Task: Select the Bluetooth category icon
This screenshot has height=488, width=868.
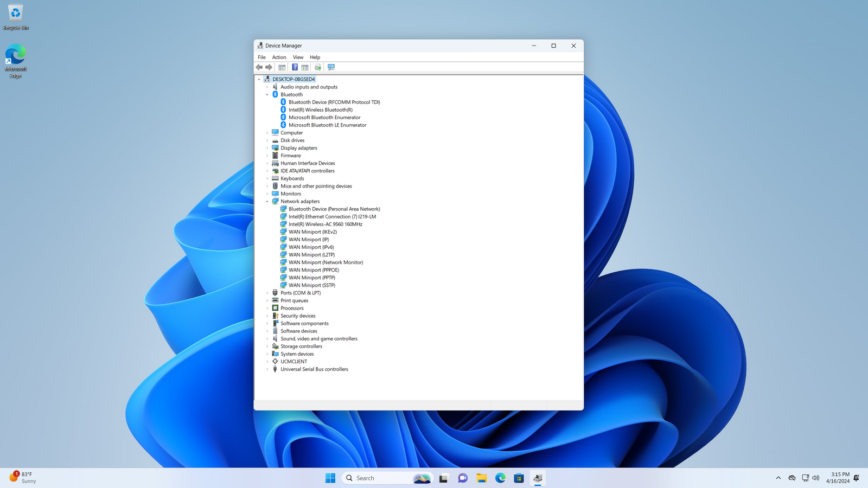Action: pos(275,94)
